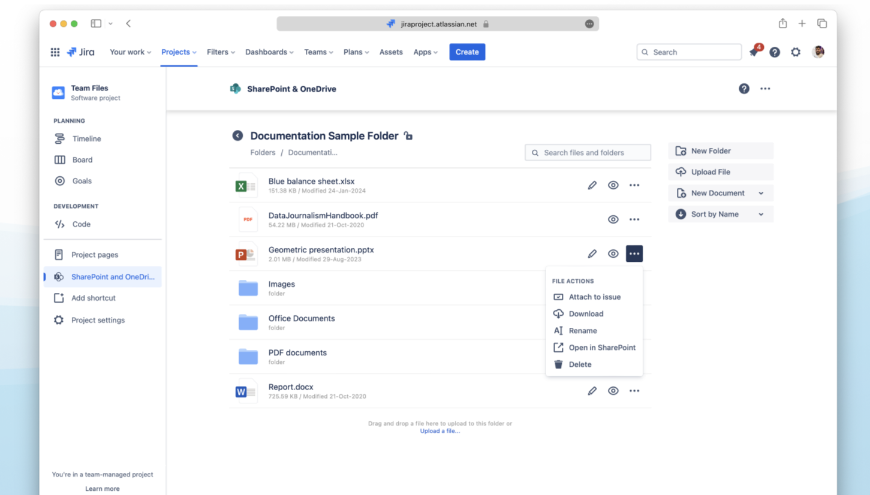The width and height of the screenshot is (870, 495).
Task: Preview Report.docx with eye icon
Action: pos(613,391)
